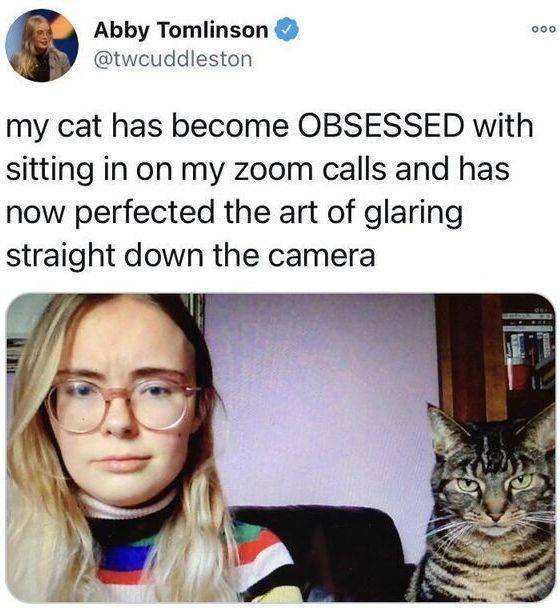The height and width of the screenshot is (608, 560).
Task: Select the line "straight down the camera"
Action: click(191, 256)
